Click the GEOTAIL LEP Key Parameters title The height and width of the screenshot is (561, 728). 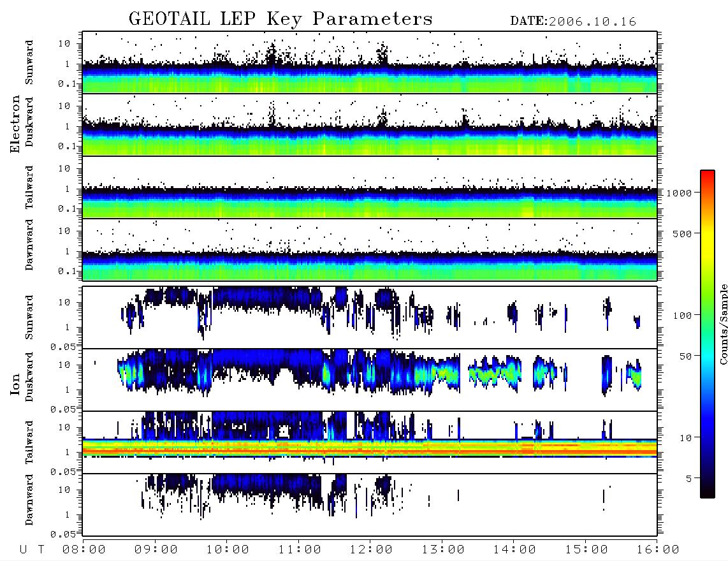(280, 19)
